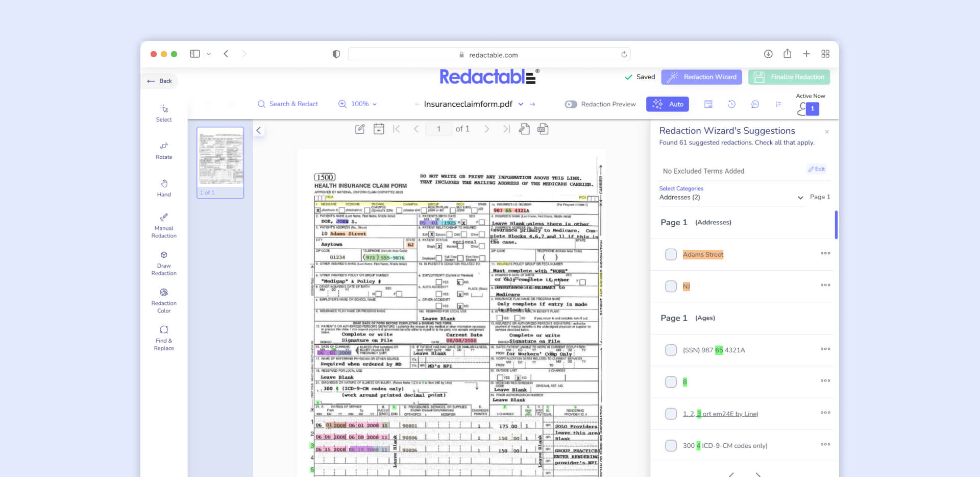Pick the Manual Redaction tool

[164, 226]
